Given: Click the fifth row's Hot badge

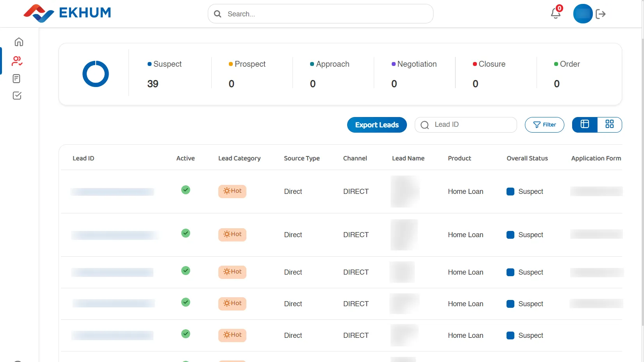Looking at the screenshot, I should (x=232, y=335).
